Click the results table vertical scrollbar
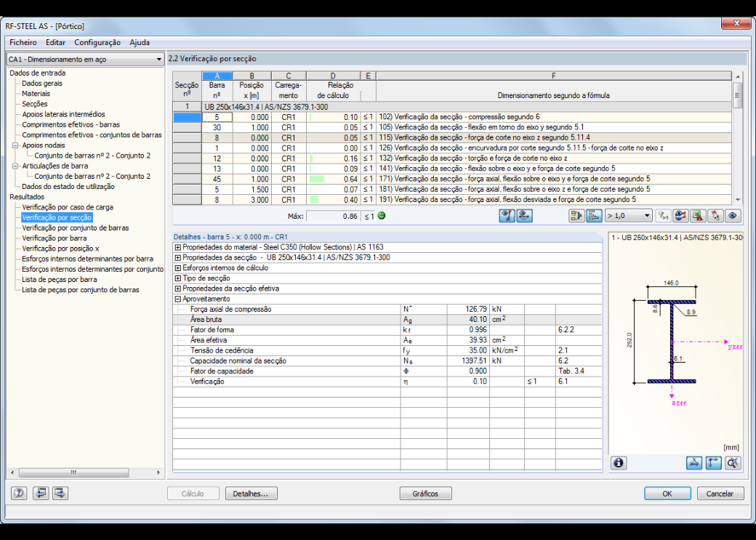 (x=737, y=138)
